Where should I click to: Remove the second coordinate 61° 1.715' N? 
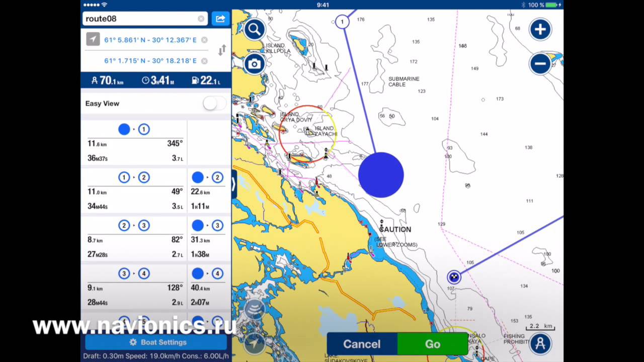[204, 61]
